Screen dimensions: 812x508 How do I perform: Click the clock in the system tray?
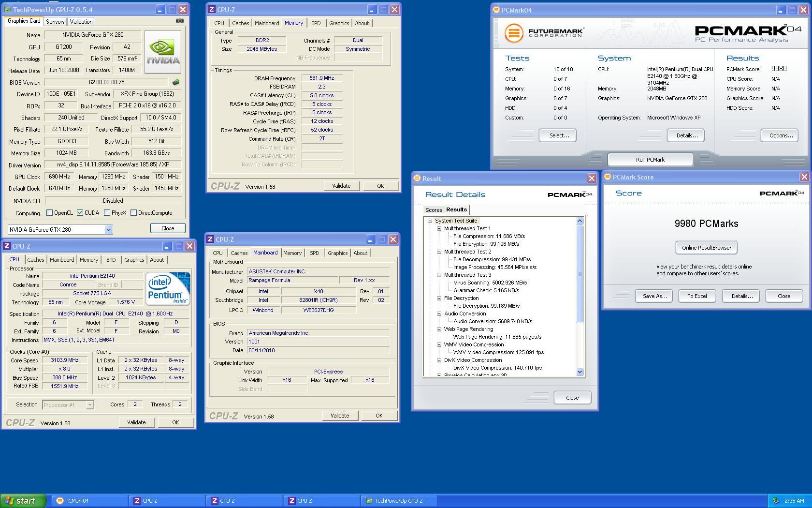[x=794, y=501]
